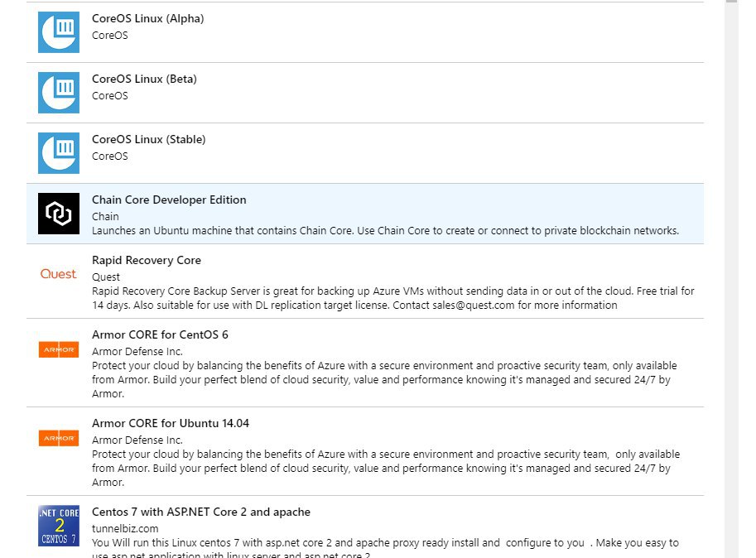Open Centos 7 with ASP.NET Core 2 title

(201, 512)
